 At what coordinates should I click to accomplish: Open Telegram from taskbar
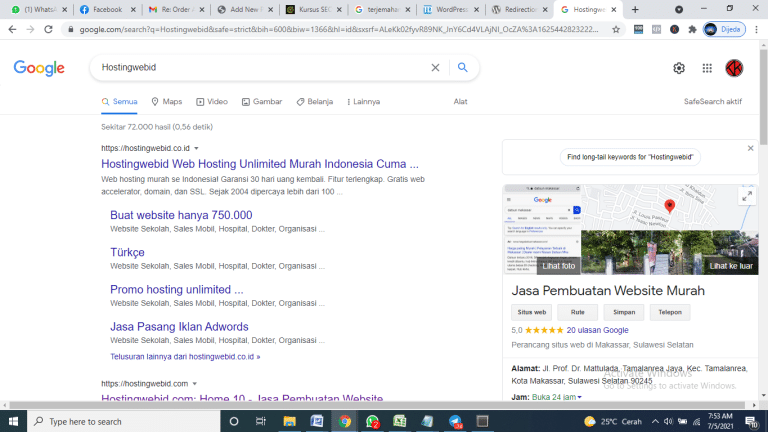coord(455,421)
